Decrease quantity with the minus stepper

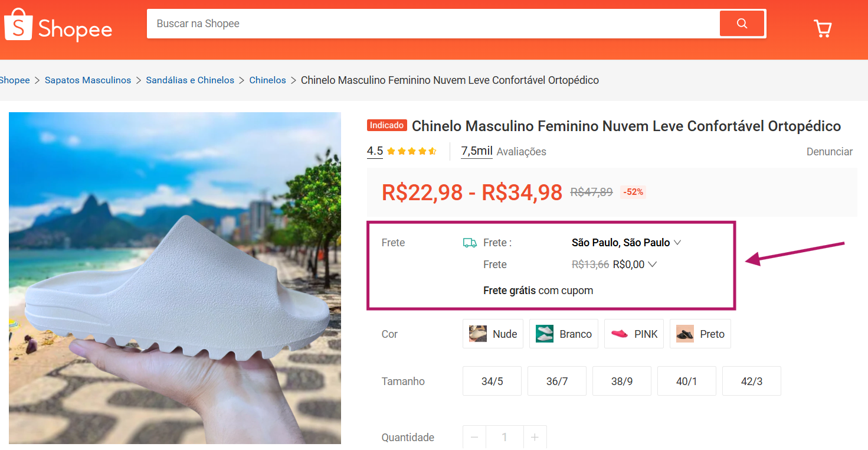[474, 437]
